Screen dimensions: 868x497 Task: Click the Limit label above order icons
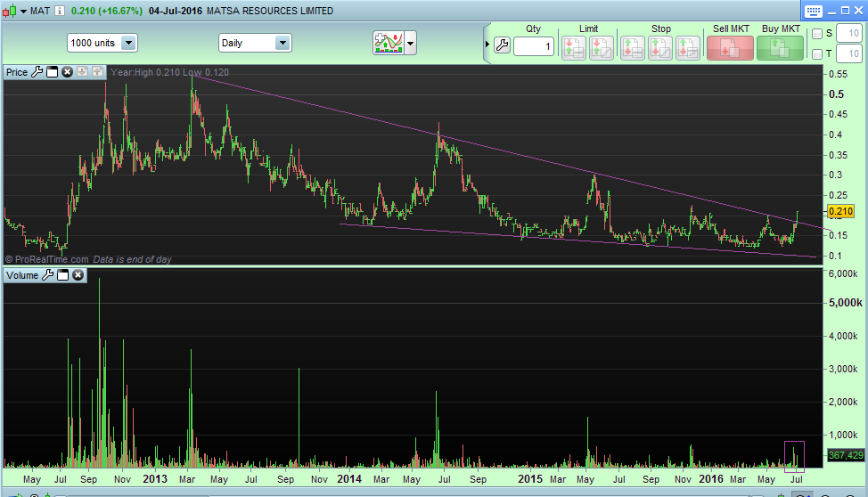click(x=588, y=29)
